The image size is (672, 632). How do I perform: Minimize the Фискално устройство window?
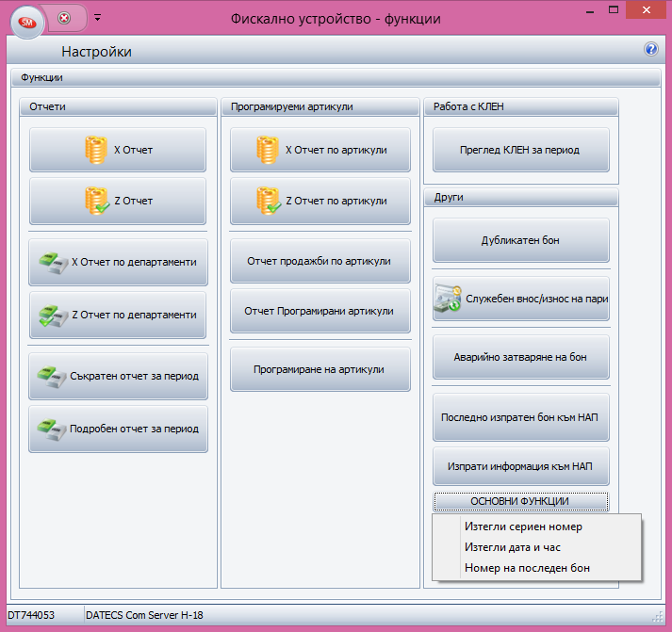590,10
